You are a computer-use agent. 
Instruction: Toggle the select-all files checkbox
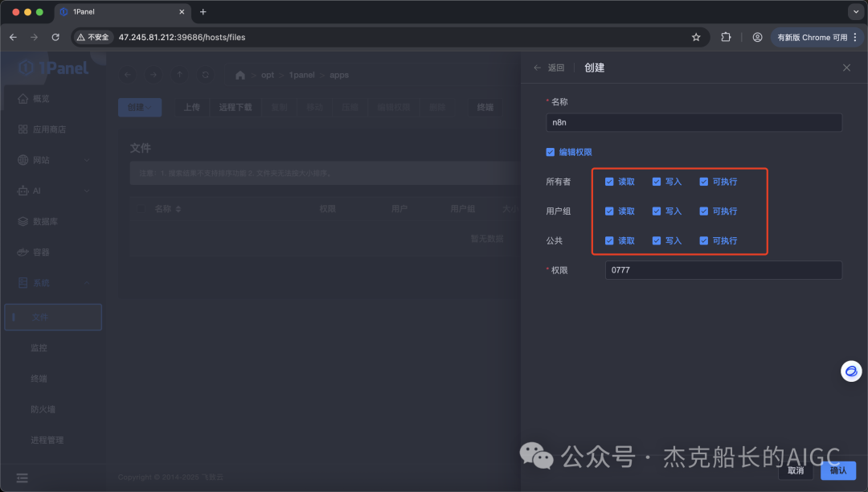141,209
